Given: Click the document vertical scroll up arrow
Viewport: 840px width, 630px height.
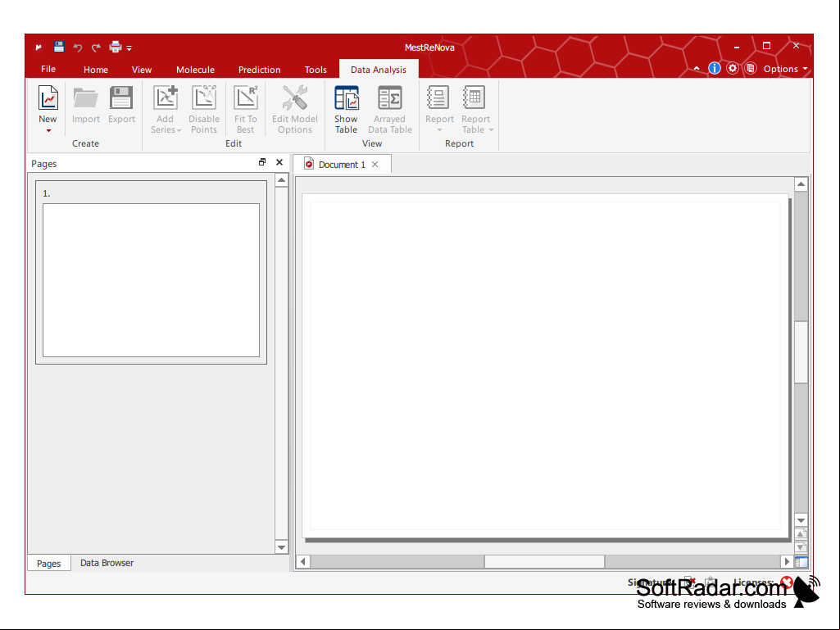Looking at the screenshot, I should [801, 185].
